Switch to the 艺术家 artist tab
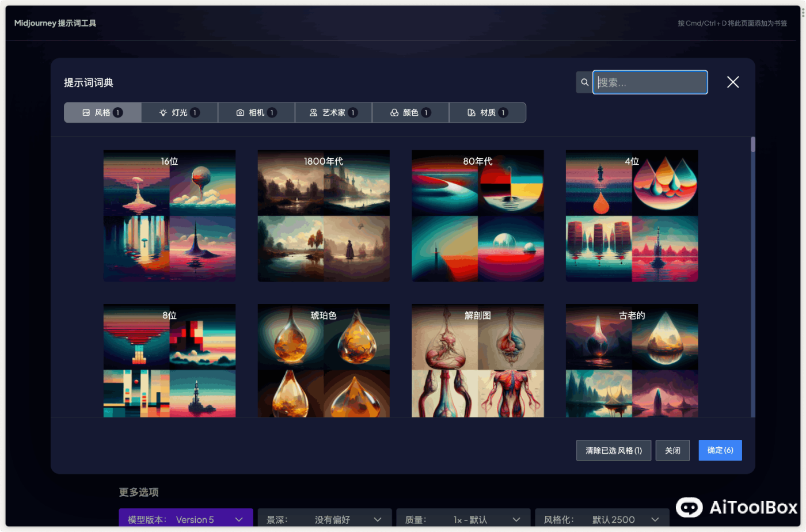The height and width of the screenshot is (532, 806). [333, 113]
